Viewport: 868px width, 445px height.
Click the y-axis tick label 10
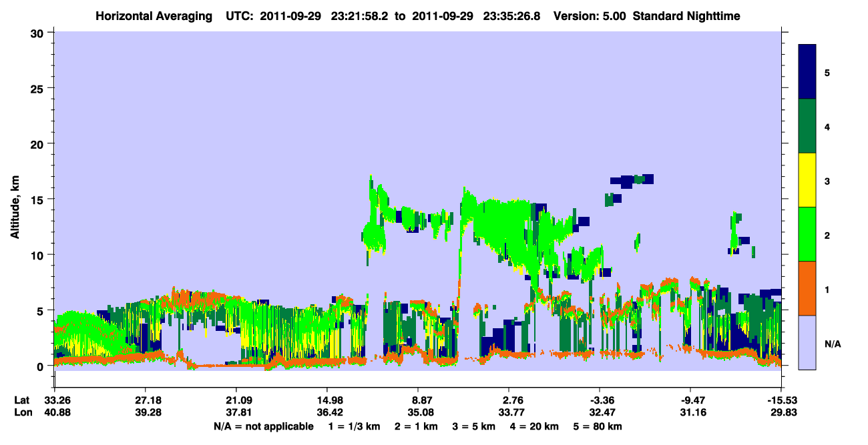pos(39,255)
